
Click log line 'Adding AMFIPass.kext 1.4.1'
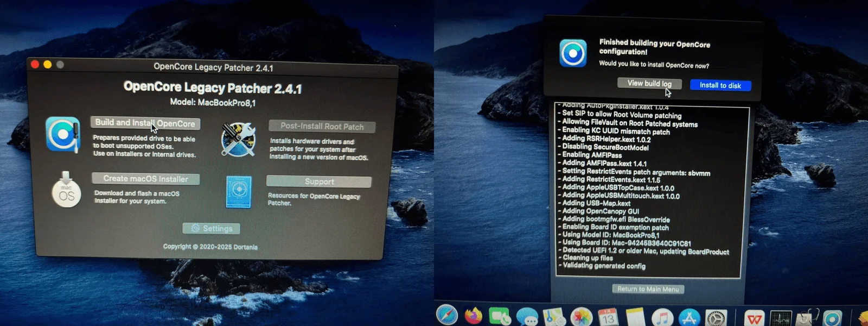[604, 163]
